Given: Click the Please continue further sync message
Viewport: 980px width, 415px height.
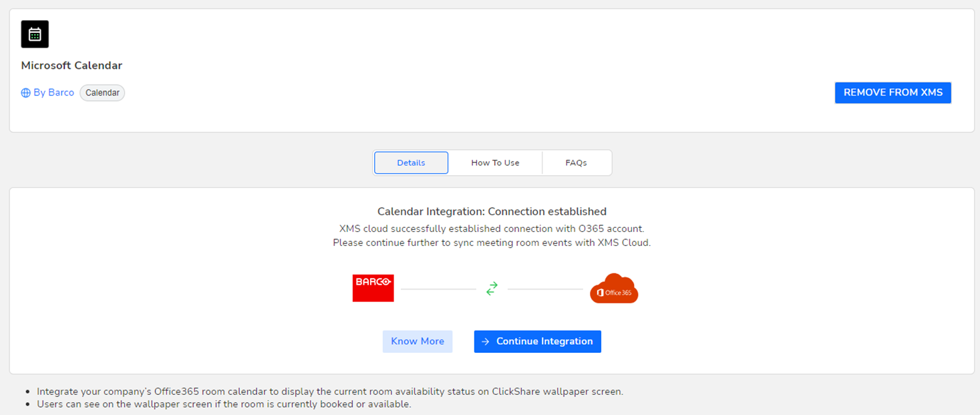Looking at the screenshot, I should click(492, 243).
